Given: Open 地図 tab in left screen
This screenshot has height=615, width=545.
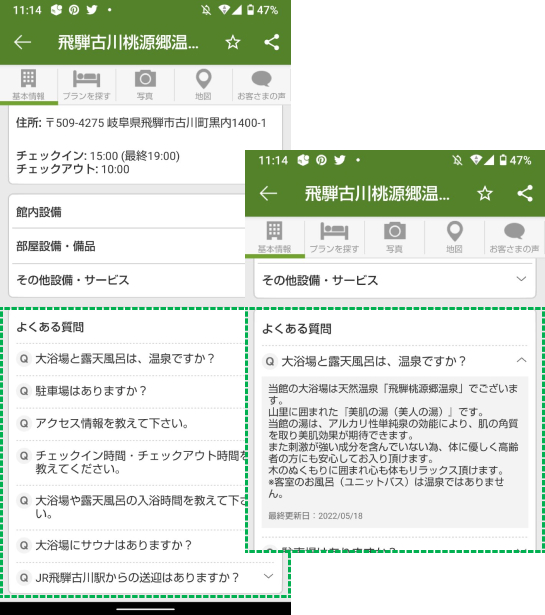Looking at the screenshot, I should 203,85.
